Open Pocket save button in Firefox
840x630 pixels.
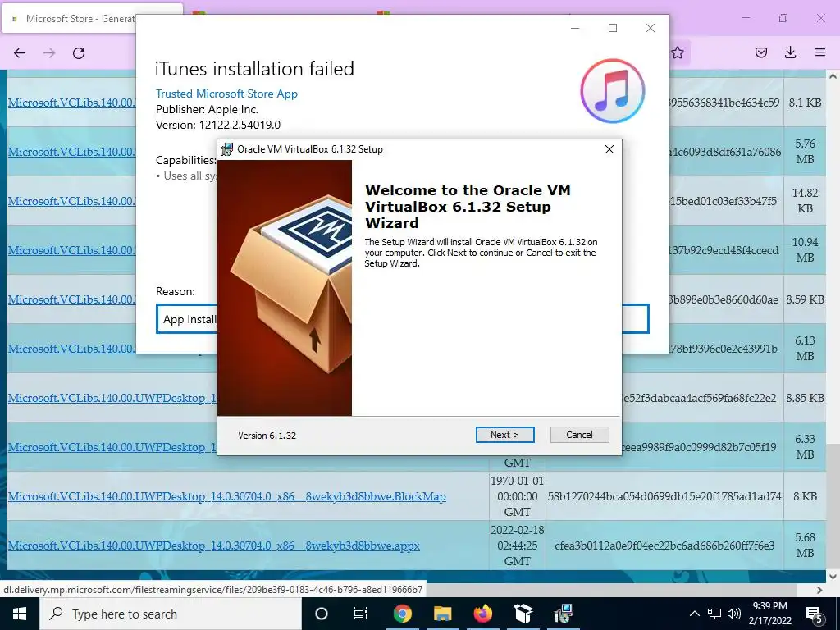point(761,52)
